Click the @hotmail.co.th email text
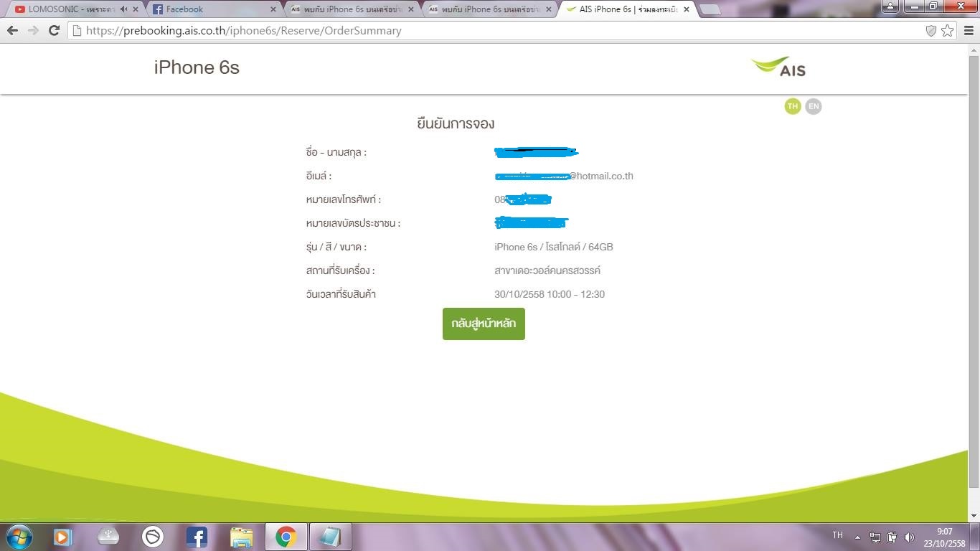The height and width of the screenshot is (551, 980). (x=601, y=176)
